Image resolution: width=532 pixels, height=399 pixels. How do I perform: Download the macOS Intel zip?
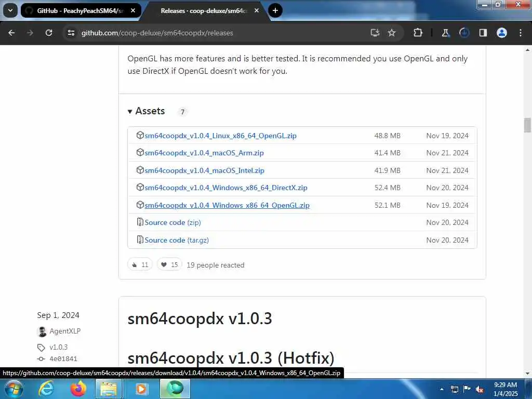[x=205, y=170]
